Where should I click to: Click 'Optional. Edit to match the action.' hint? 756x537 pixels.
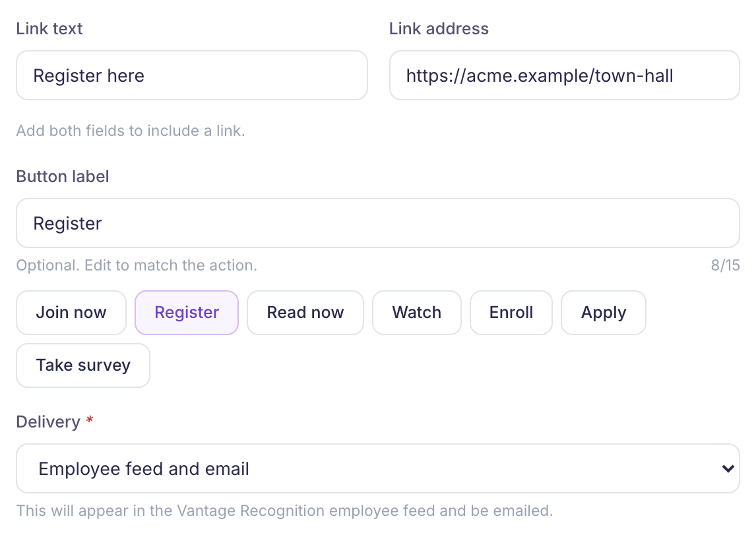[x=137, y=265]
